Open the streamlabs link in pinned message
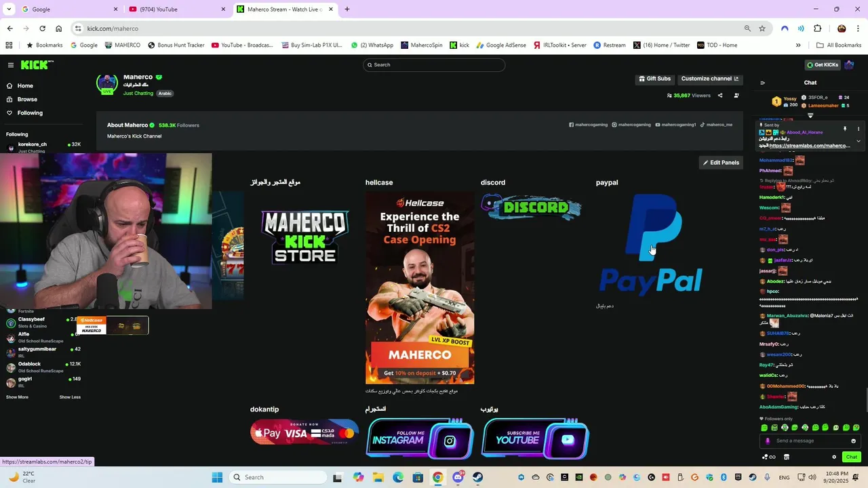This screenshot has width=868, height=488. [x=810, y=146]
